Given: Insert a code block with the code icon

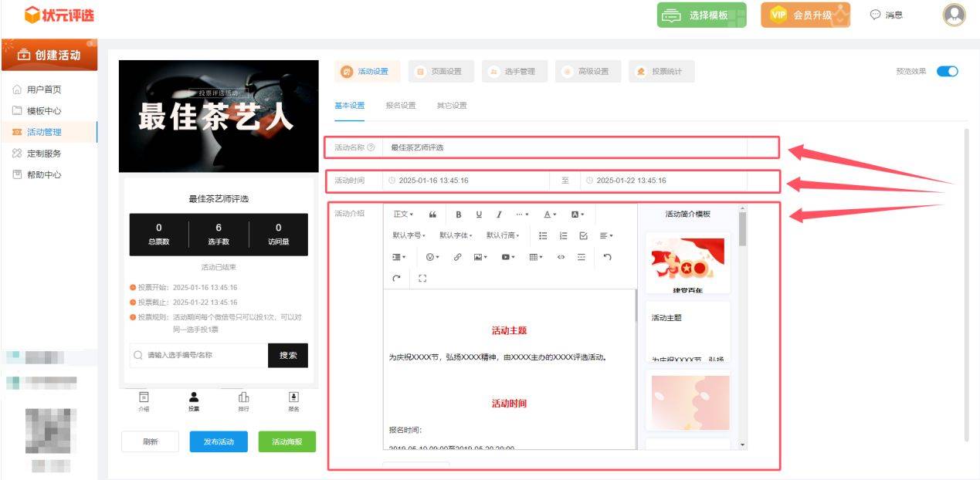Looking at the screenshot, I should click(561, 257).
